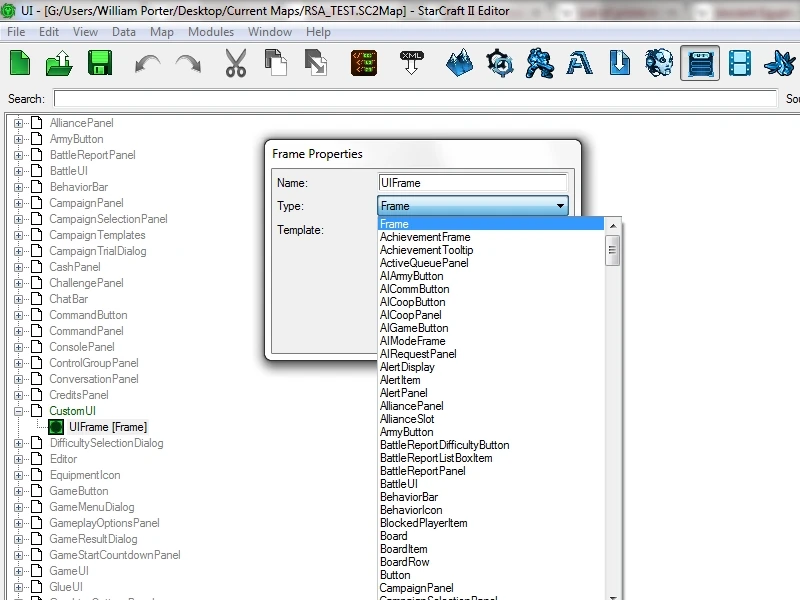Open the View menu

point(85,32)
